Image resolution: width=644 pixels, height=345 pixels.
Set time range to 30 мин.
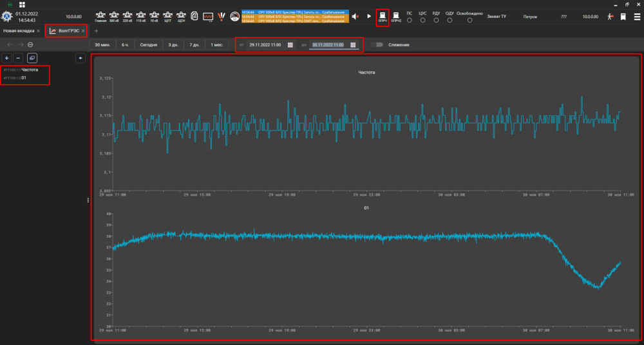tap(102, 45)
